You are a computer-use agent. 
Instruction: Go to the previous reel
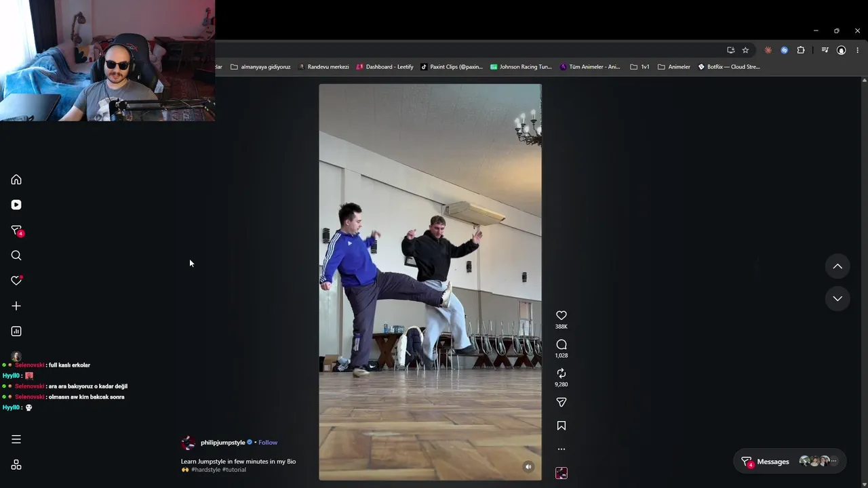tap(837, 266)
